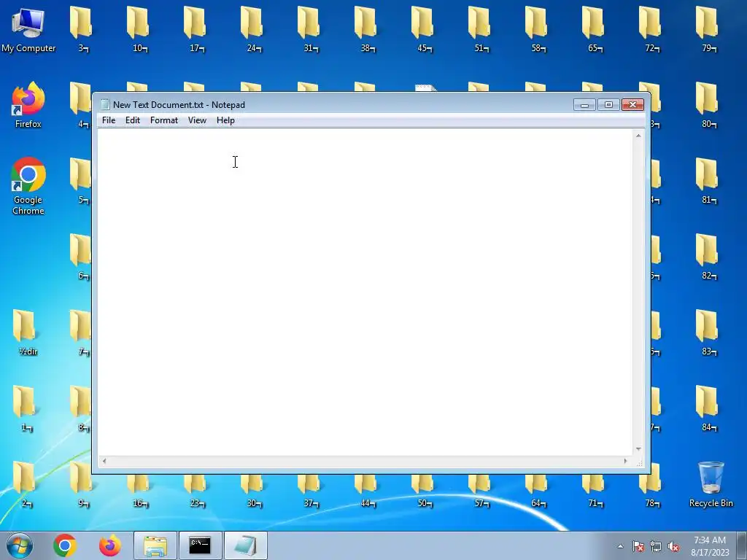
Task: Select desktop folder labeled 37
Action: (x=309, y=491)
